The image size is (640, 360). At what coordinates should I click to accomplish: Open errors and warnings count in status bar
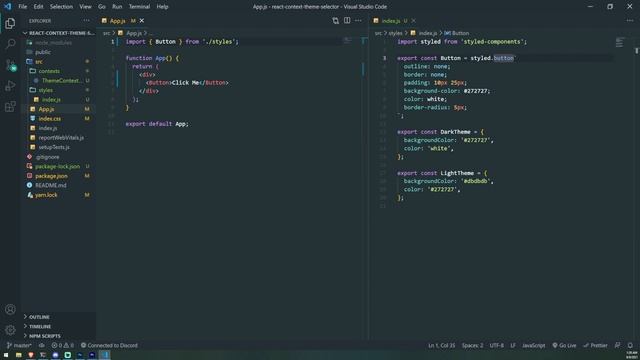[x=62, y=345]
